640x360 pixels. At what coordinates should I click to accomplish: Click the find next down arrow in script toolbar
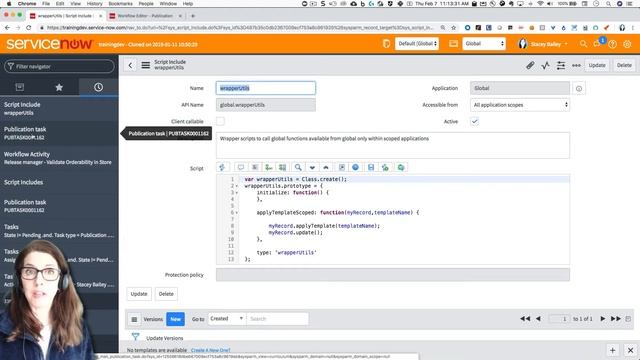(312, 167)
